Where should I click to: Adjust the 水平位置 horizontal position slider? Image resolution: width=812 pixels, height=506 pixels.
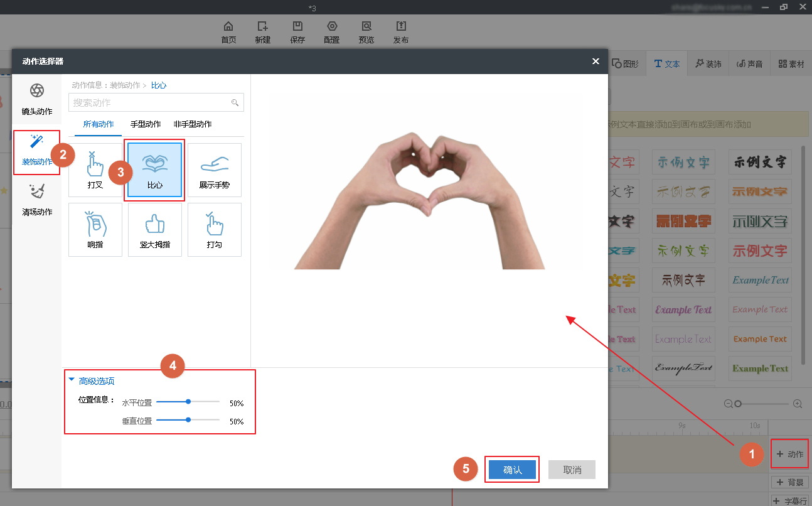tap(188, 401)
